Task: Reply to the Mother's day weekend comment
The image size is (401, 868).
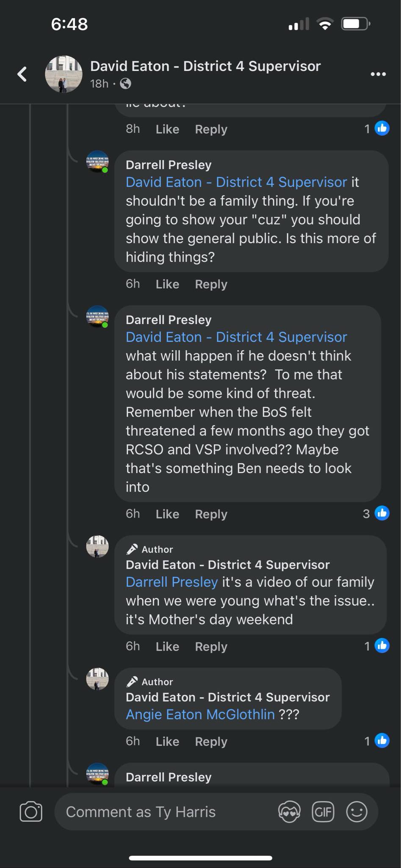Action: pyautogui.click(x=211, y=647)
